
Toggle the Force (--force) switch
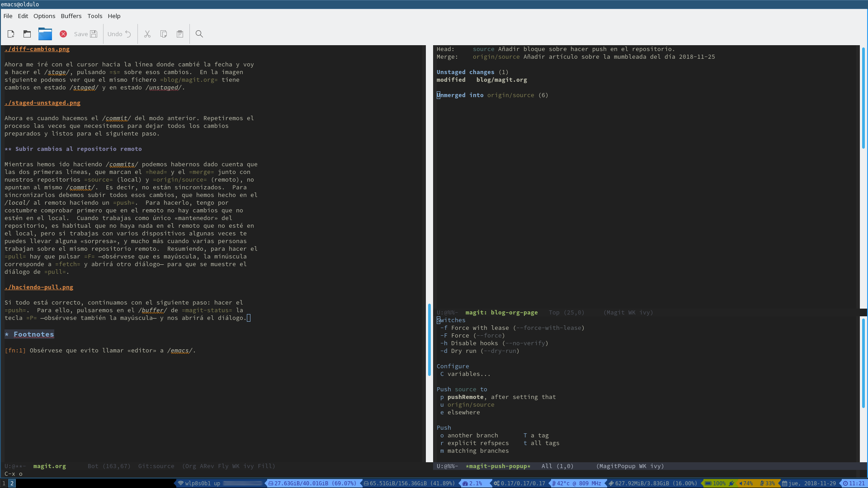472,335
